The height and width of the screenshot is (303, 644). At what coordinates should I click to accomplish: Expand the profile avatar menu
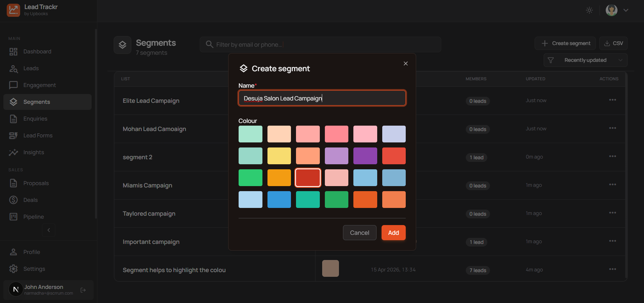click(x=611, y=10)
